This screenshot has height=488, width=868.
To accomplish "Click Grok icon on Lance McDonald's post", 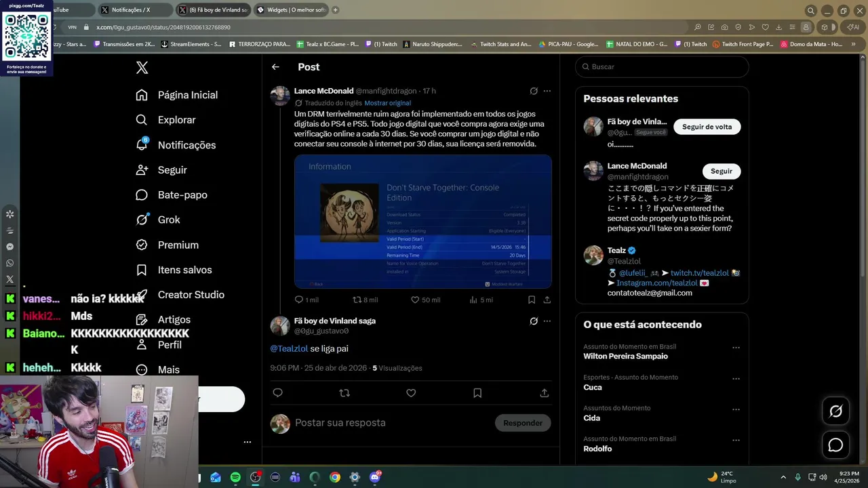I will (x=534, y=91).
